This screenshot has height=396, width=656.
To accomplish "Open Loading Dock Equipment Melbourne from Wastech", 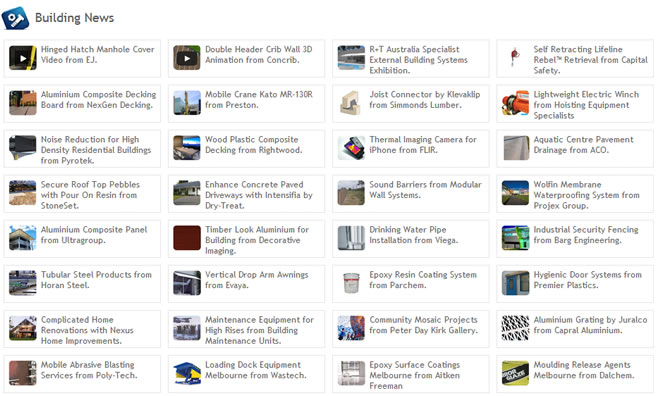I will (x=256, y=370).
